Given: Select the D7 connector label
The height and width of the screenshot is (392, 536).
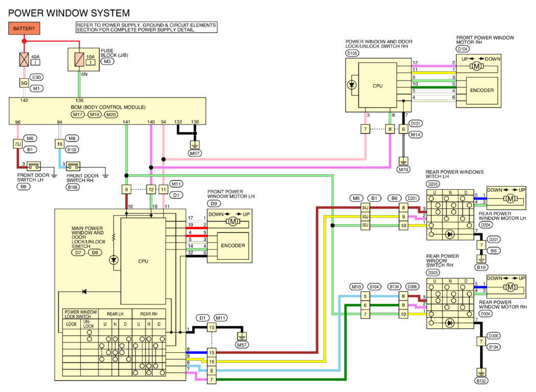Looking at the screenshot, I should [79, 253].
